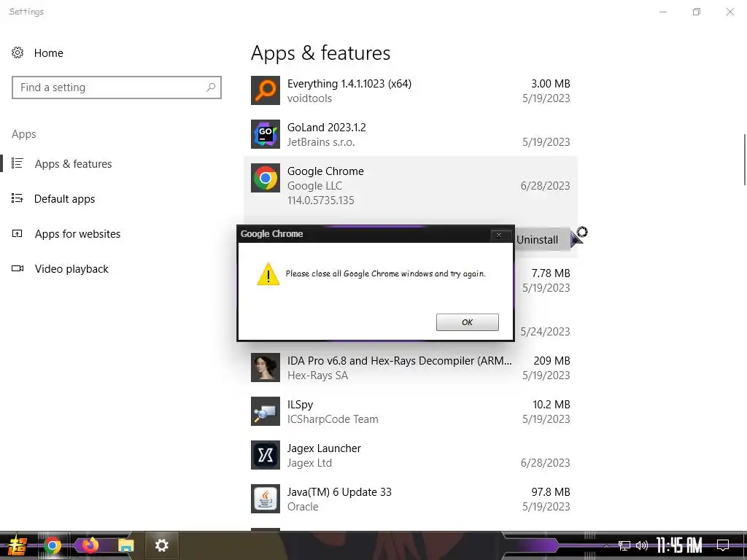Select the ILSpy app icon
747x560 pixels.
click(266, 411)
